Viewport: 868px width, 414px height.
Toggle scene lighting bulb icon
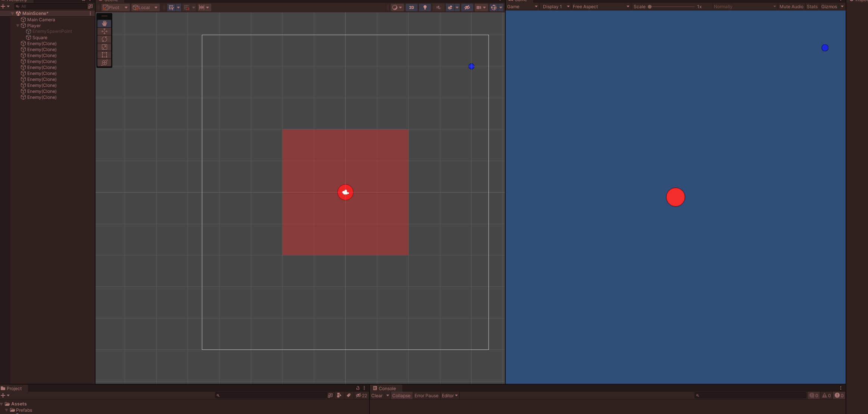click(425, 7)
